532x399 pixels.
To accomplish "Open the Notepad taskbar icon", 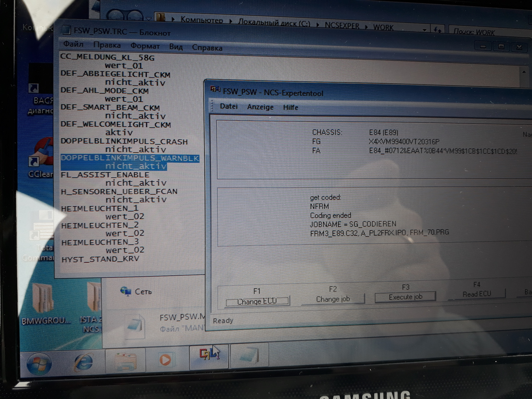I will click(x=249, y=355).
